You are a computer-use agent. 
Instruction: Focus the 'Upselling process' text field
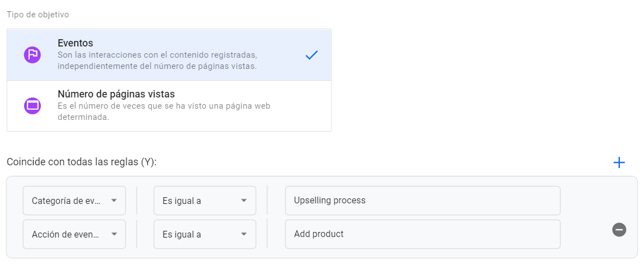[x=422, y=201]
